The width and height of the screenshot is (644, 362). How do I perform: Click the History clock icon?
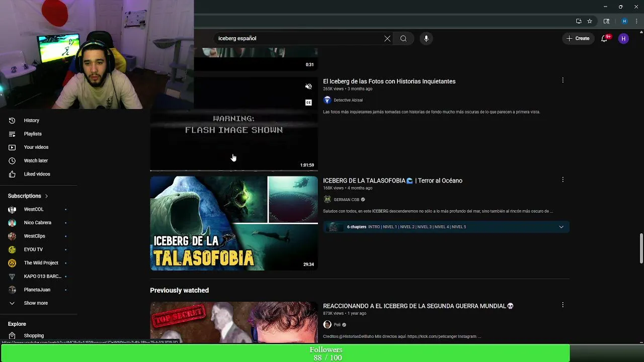pyautogui.click(x=12, y=121)
